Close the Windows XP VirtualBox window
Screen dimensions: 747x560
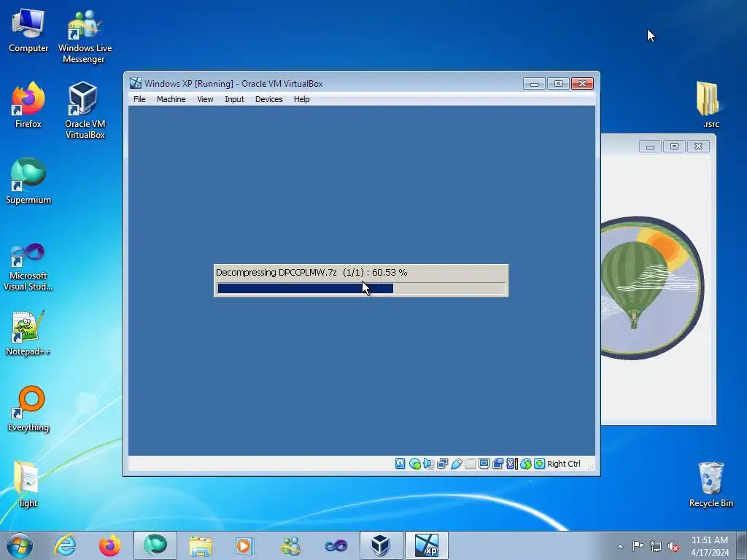[582, 84]
